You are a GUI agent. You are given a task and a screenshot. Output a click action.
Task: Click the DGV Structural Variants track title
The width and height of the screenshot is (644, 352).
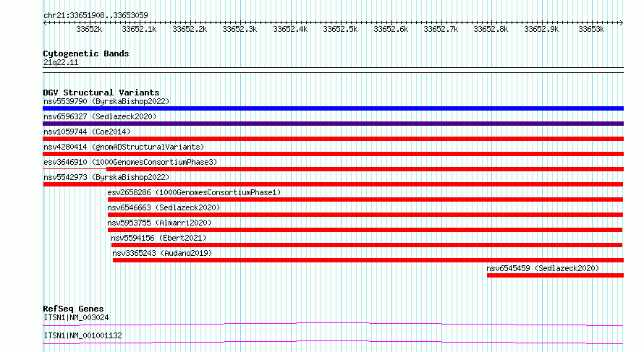click(101, 93)
